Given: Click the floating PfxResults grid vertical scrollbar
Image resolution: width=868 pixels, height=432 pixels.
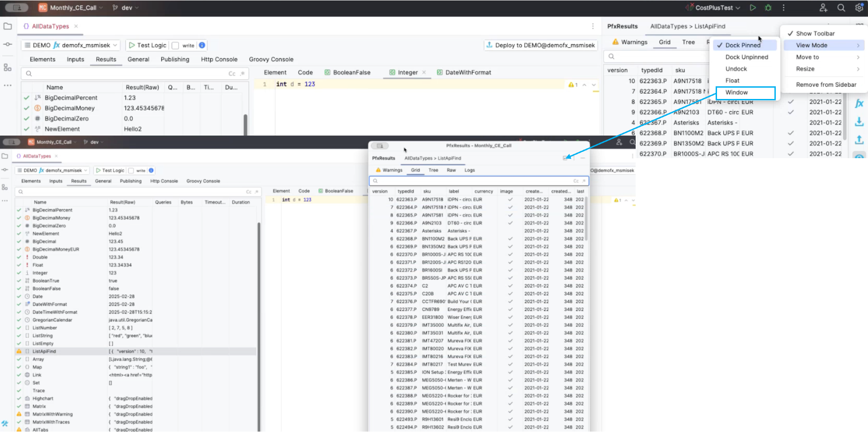Looking at the screenshot, I should [586, 219].
